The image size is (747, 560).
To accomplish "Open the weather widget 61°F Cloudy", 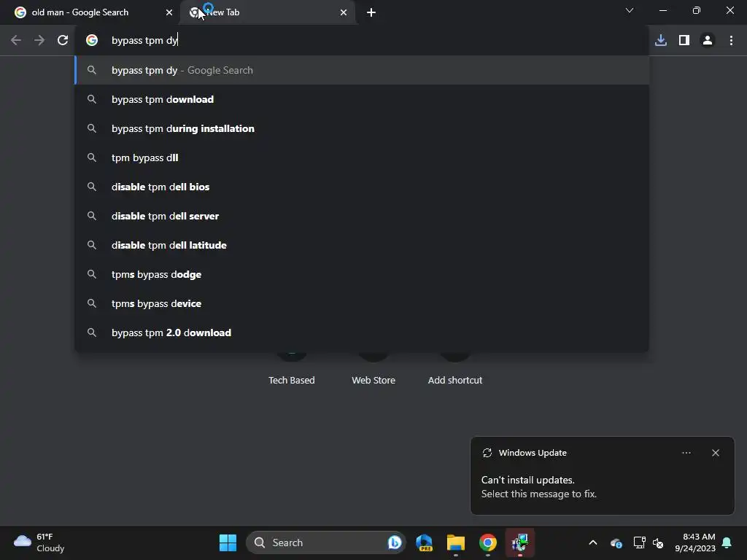I will (x=39, y=542).
